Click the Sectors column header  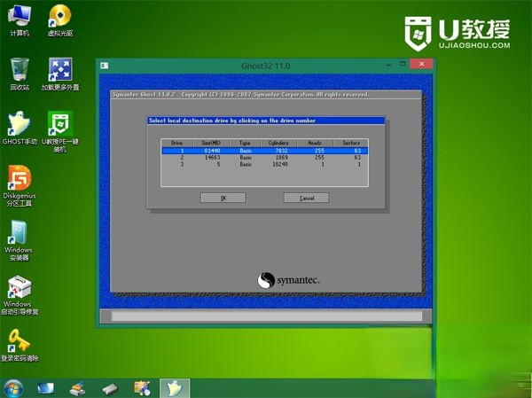351,143
